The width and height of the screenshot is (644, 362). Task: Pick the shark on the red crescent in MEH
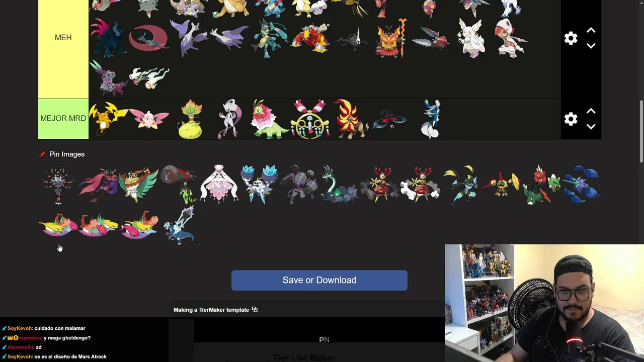tap(149, 38)
